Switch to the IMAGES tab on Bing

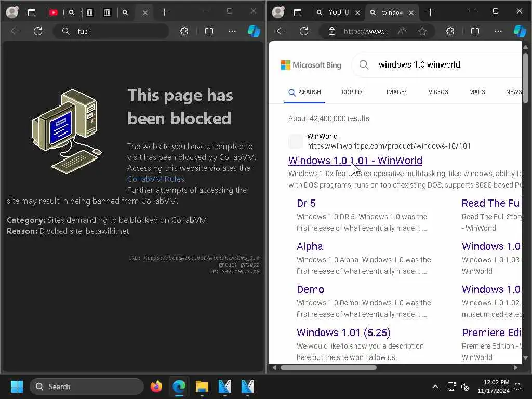coord(397,92)
